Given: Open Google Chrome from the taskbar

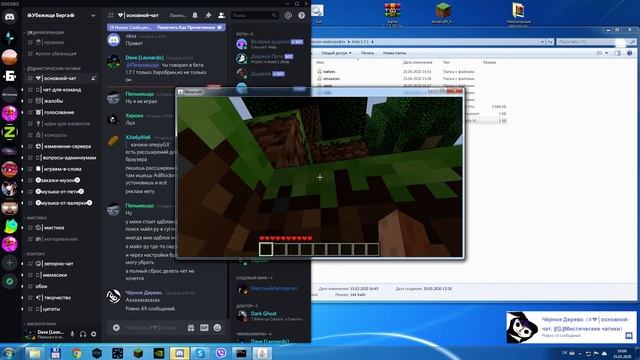Looking at the screenshot, I should pyautogui.click(x=76, y=353).
